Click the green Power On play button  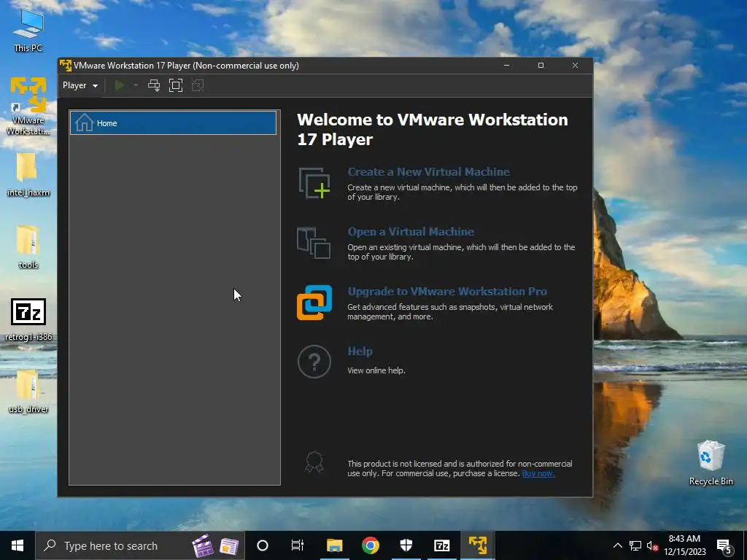(120, 86)
